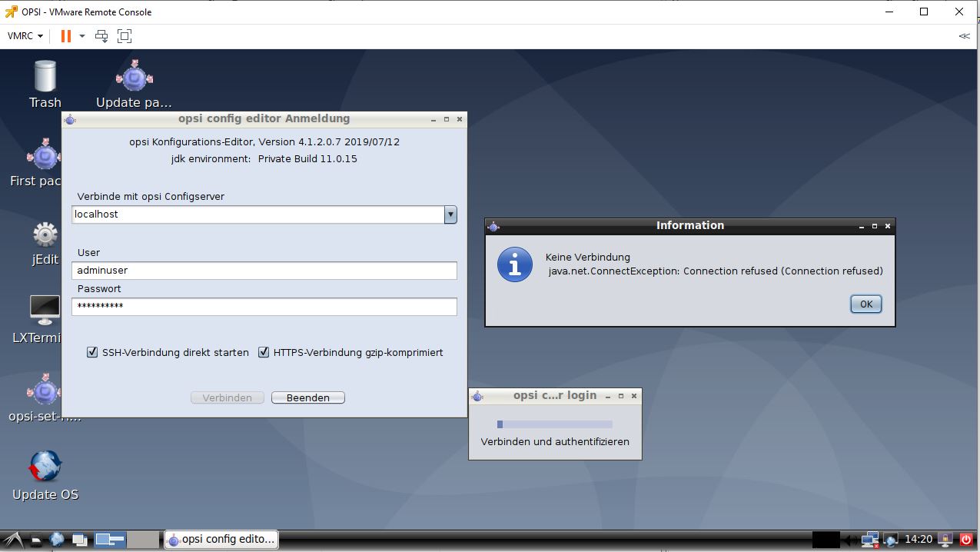Click OK in the Information dialog

point(865,304)
